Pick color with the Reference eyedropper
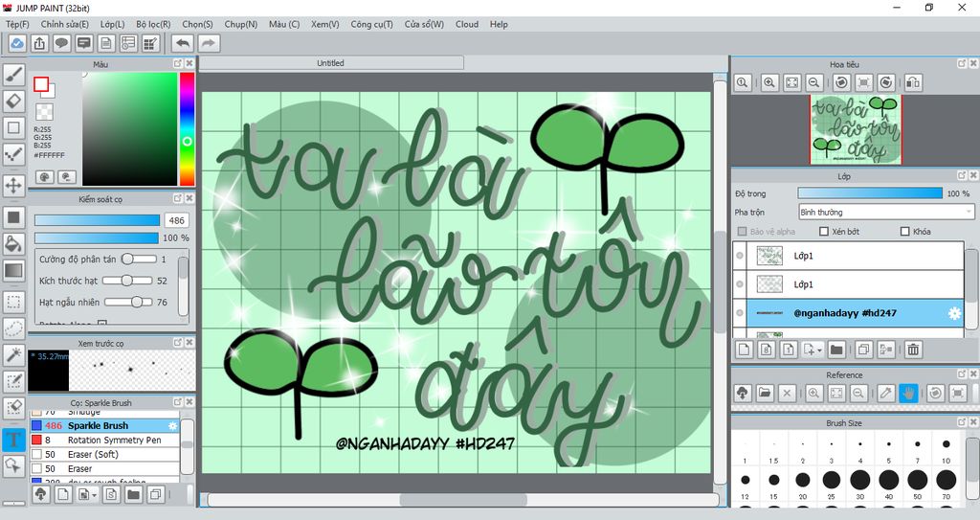This screenshot has width=980, height=520. tap(885, 394)
